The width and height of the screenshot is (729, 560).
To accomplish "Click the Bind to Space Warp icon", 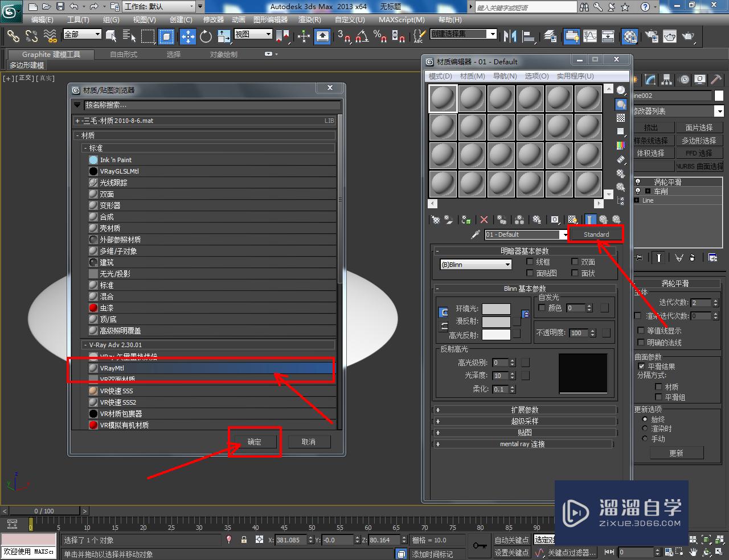I will click(51, 36).
